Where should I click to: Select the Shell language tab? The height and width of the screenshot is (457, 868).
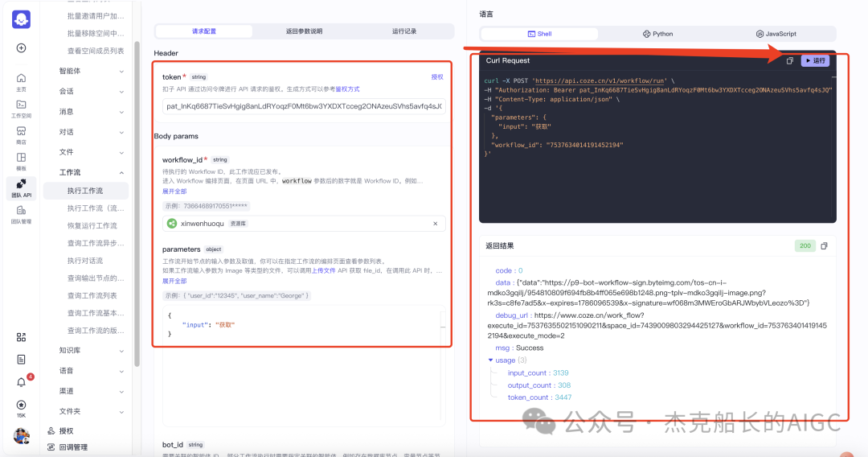click(x=540, y=34)
